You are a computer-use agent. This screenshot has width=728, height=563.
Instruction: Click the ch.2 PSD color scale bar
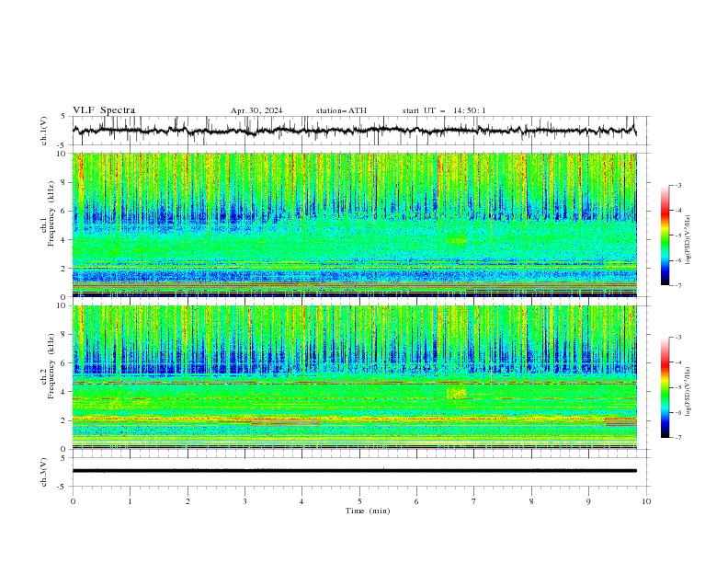(x=665, y=387)
